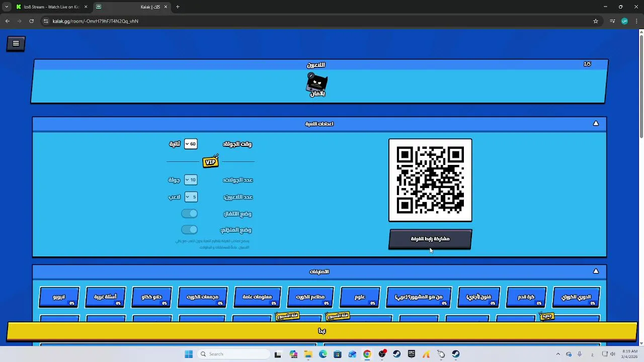This screenshot has width=644, height=362.
Task: View site information icon in address bar
Action: [46, 21]
